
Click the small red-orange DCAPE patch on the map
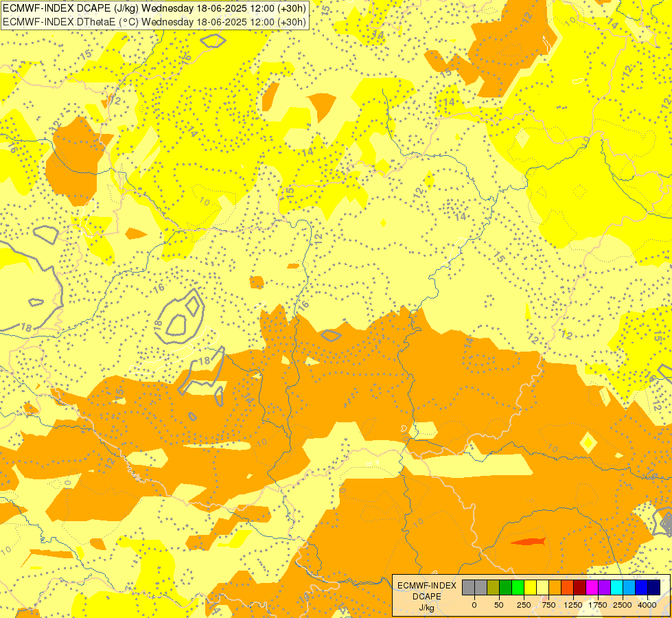[529, 542]
